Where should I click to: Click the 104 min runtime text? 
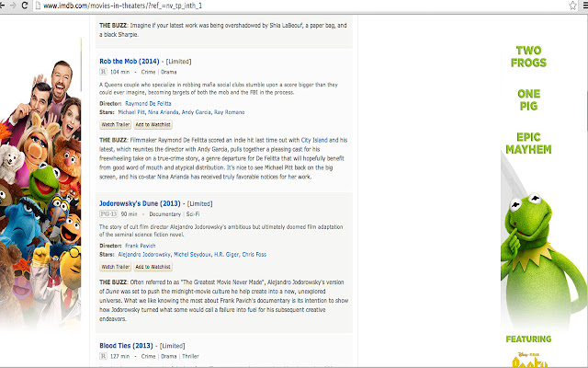click(119, 72)
